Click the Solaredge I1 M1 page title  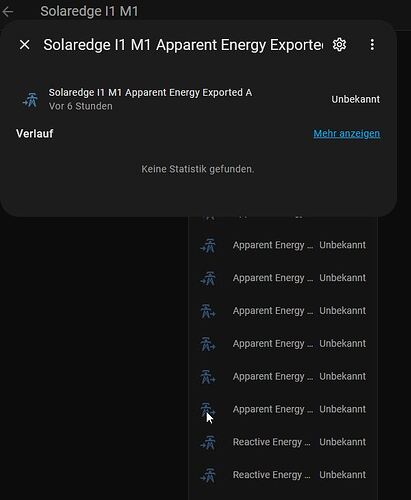tap(89, 11)
